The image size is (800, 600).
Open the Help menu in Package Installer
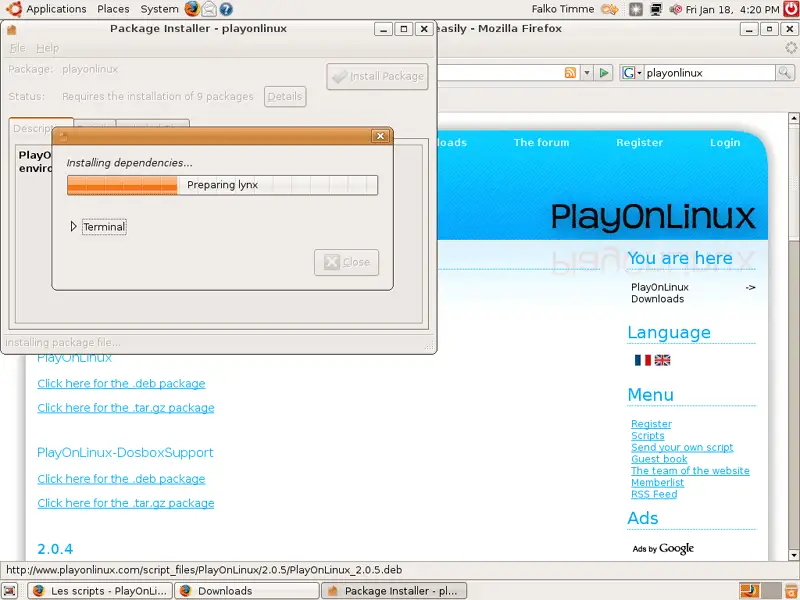(47, 48)
